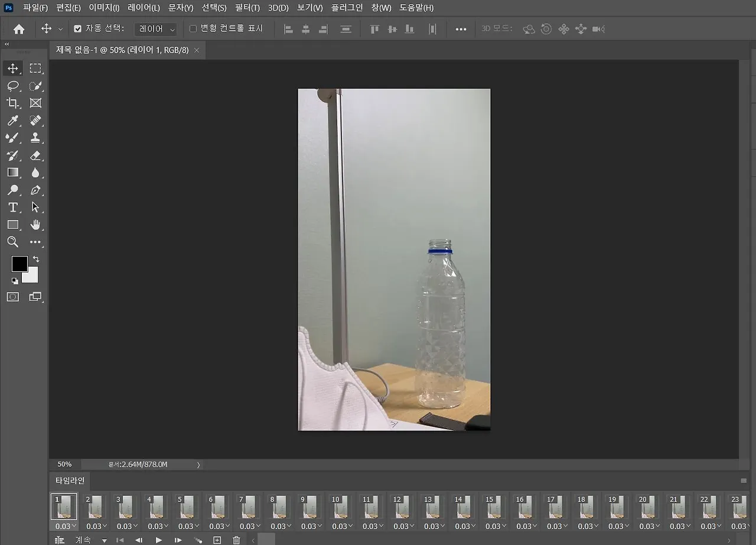Delete the selected frame
The width and height of the screenshot is (756, 545).
coord(236,540)
